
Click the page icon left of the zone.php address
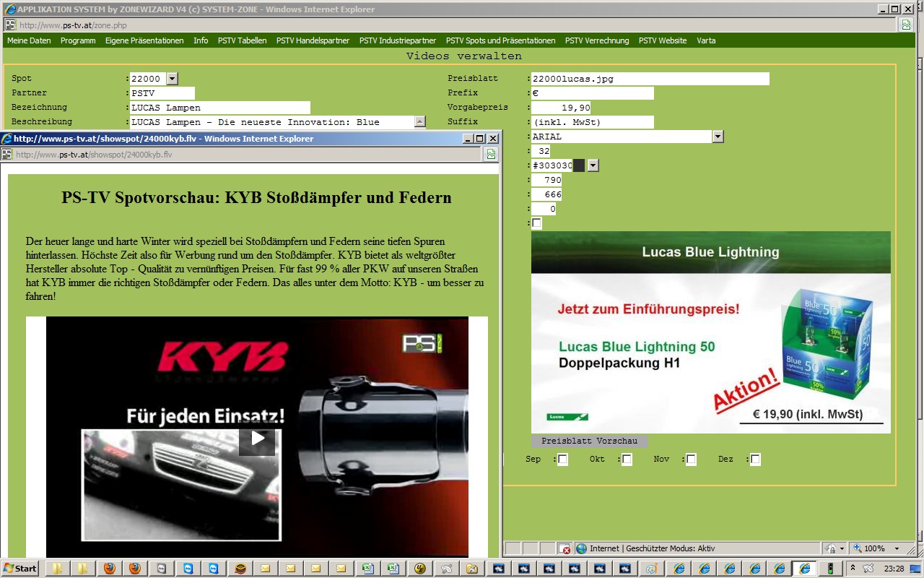[10, 25]
